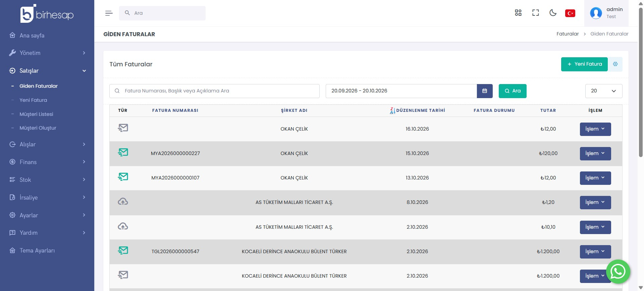The height and width of the screenshot is (291, 644).
Task: Click the grey mail icon on 16.10.2026 row
Action: [123, 128]
